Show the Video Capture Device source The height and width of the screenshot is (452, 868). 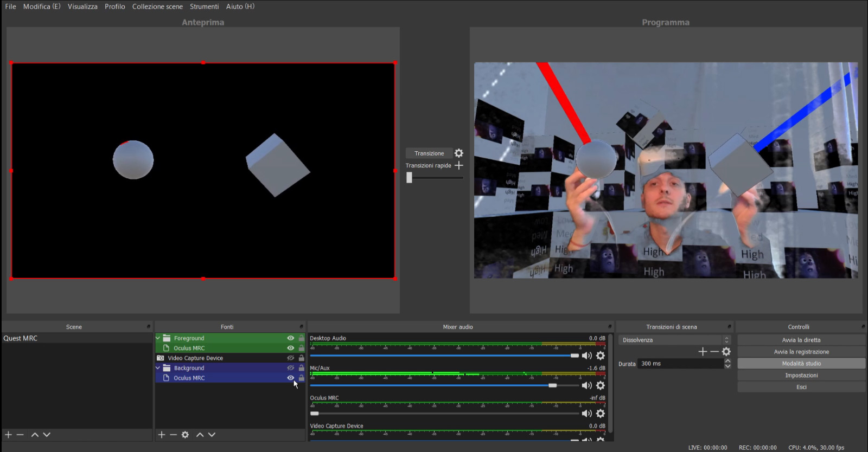coord(291,358)
